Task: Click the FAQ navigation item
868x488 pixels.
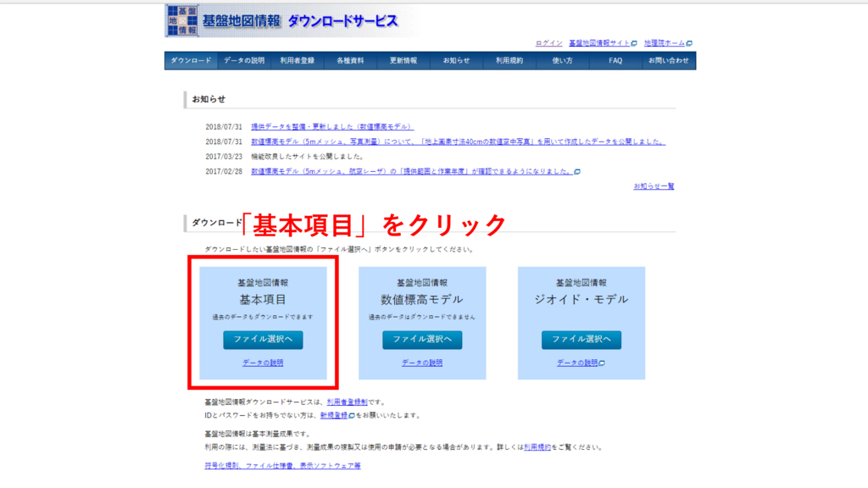Action: tap(615, 61)
